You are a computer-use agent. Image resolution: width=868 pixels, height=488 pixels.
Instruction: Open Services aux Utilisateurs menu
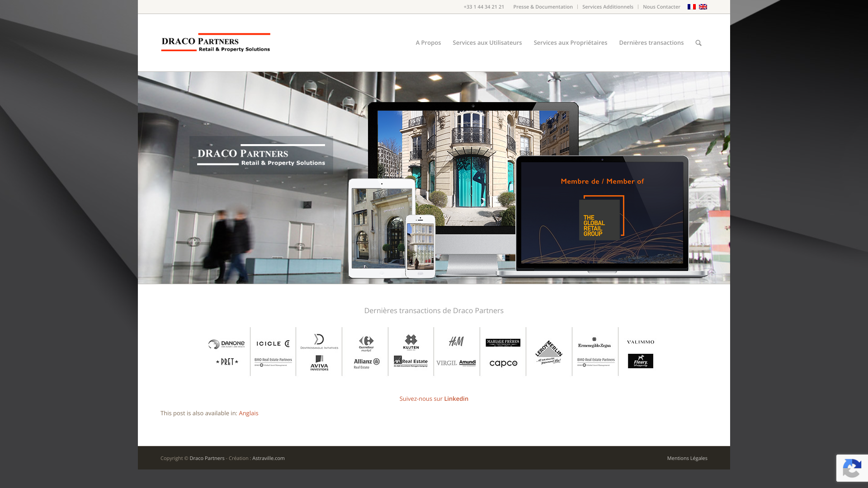pyautogui.click(x=487, y=42)
